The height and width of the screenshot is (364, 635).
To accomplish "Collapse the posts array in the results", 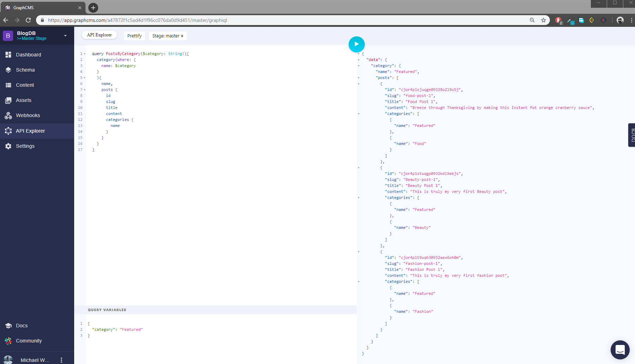I will (x=358, y=78).
